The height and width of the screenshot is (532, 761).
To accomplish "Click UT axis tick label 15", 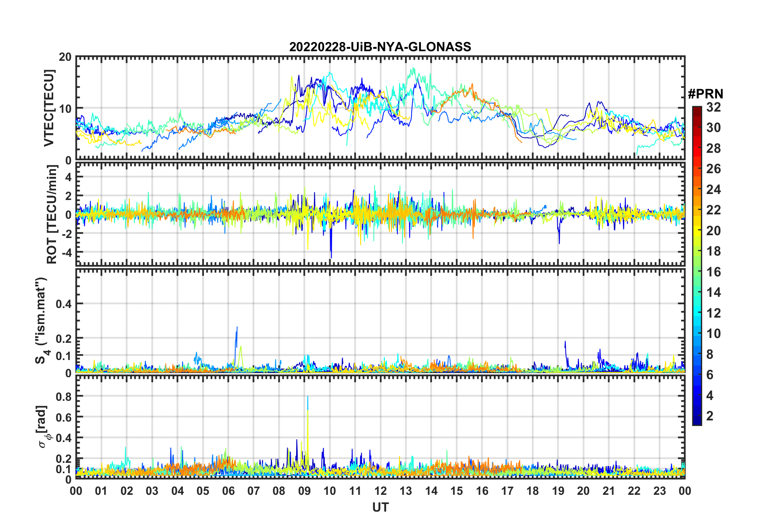I will tap(457, 491).
